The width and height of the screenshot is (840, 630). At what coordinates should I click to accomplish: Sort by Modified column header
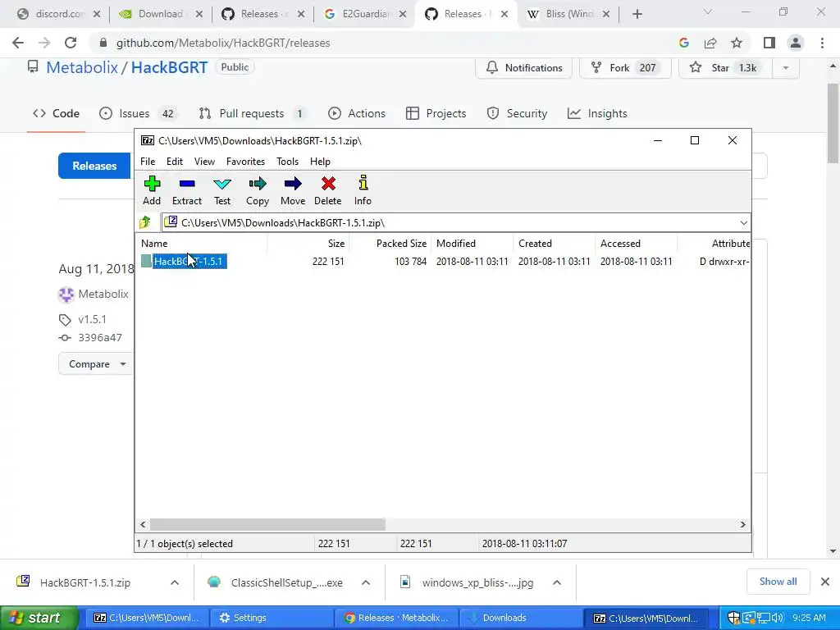[x=472, y=243]
